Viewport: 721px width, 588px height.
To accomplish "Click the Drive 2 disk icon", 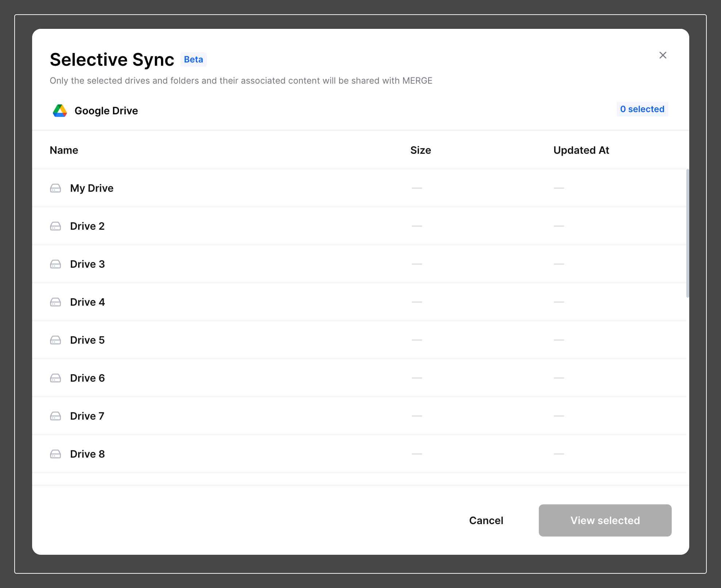I will [x=55, y=226].
